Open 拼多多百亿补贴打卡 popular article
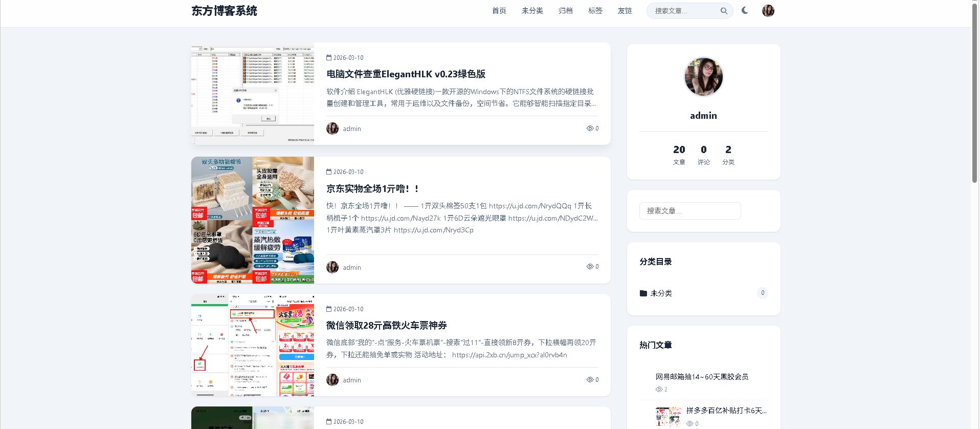 click(726, 411)
